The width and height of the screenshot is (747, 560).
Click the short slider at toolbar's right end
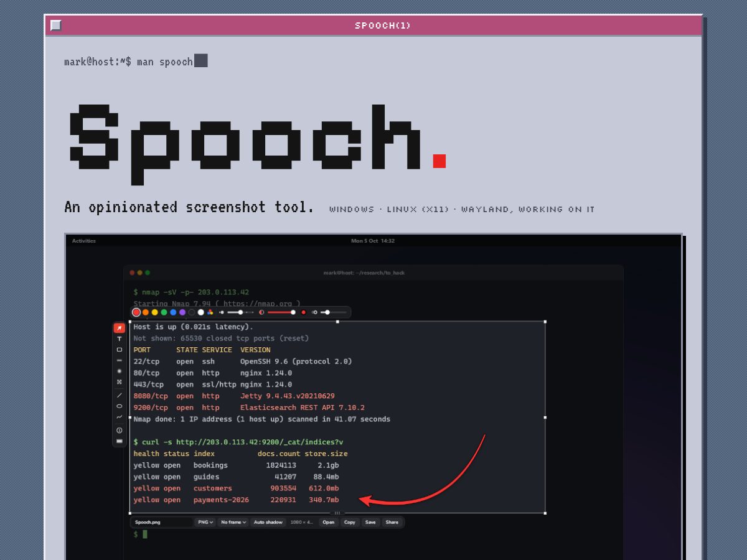point(333,312)
